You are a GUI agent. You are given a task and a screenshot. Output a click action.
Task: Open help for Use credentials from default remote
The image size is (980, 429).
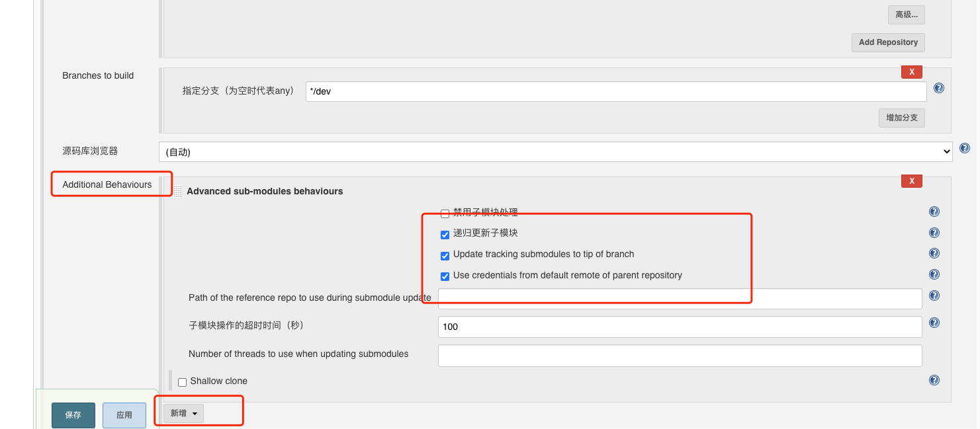pos(934,274)
